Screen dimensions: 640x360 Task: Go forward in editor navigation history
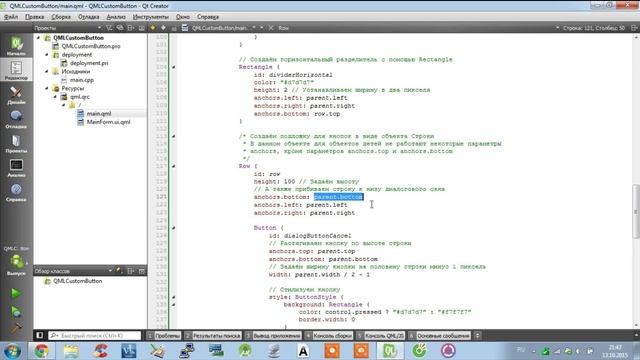click(x=163, y=28)
